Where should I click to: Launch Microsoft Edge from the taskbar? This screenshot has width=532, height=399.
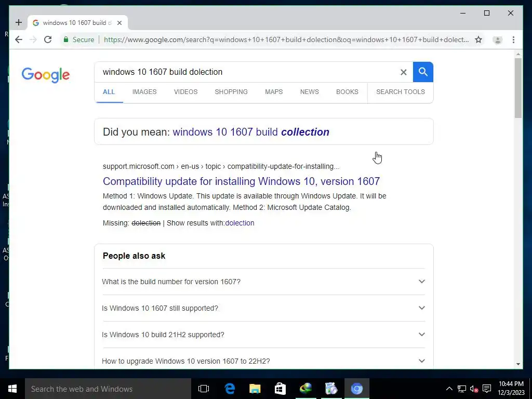230,389
